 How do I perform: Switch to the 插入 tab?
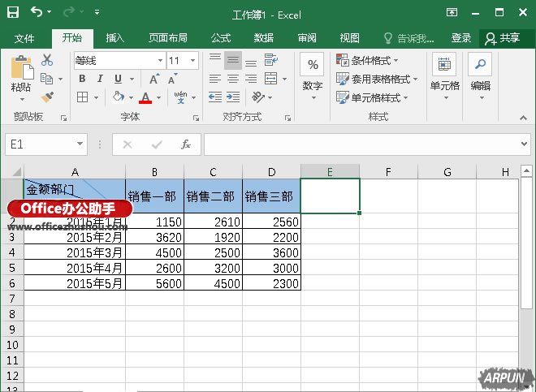pyautogui.click(x=115, y=38)
